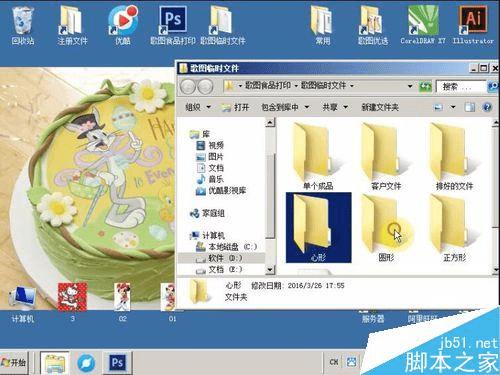Open the address bar history dropdown

click(x=410, y=86)
